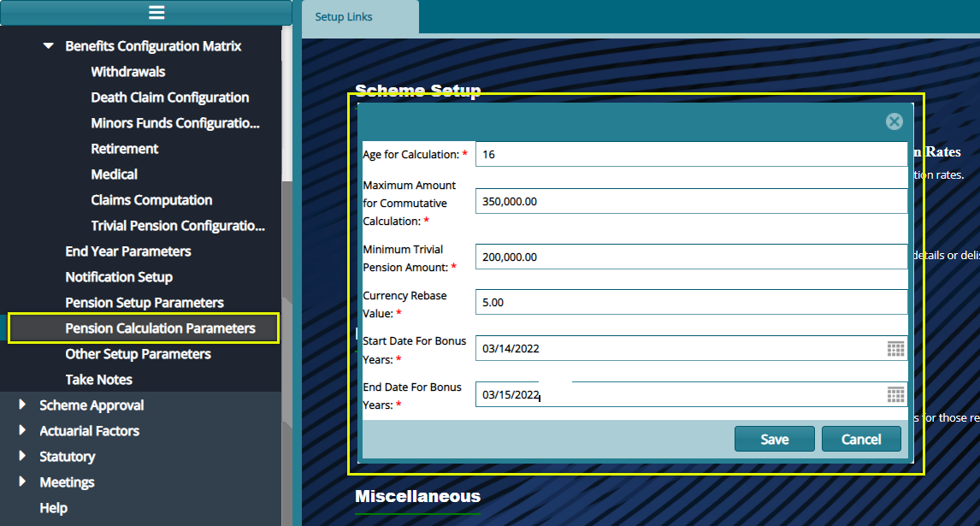
Task: Open Trivial Pension Configuration
Action: (x=176, y=225)
